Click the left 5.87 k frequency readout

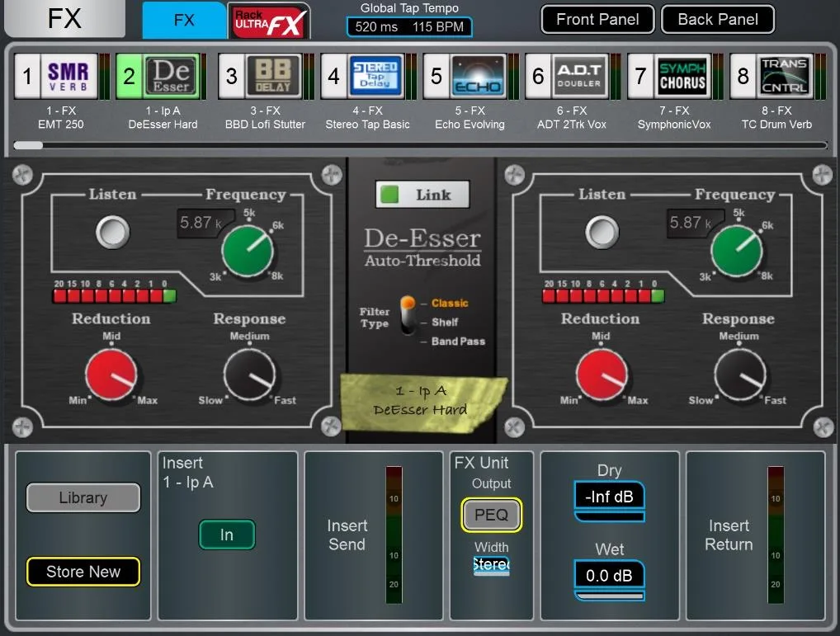pyautogui.click(x=205, y=223)
